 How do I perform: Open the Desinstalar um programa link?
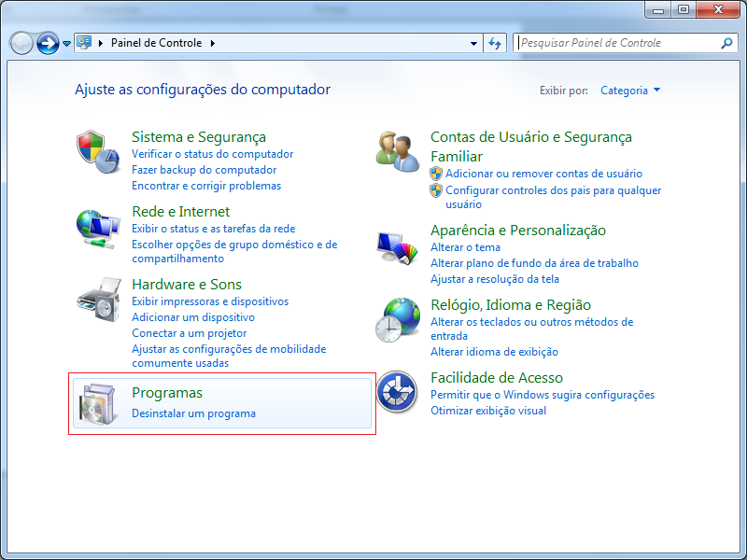(x=193, y=413)
